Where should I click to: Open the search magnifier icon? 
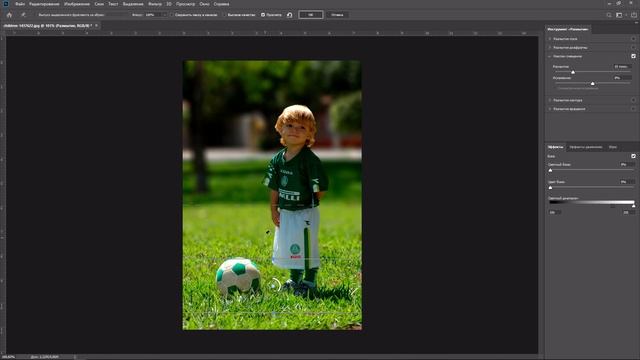point(609,15)
